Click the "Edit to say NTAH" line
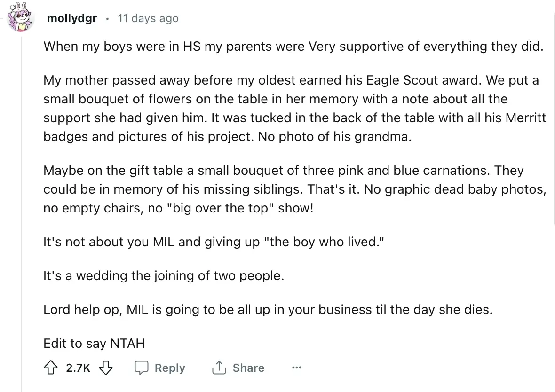This screenshot has height=392, width=555. tap(94, 343)
